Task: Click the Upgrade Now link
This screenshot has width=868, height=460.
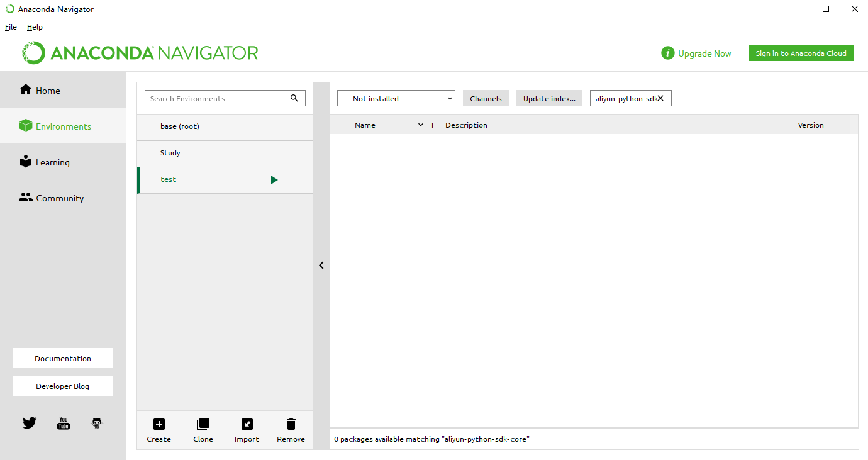Action: coord(704,53)
